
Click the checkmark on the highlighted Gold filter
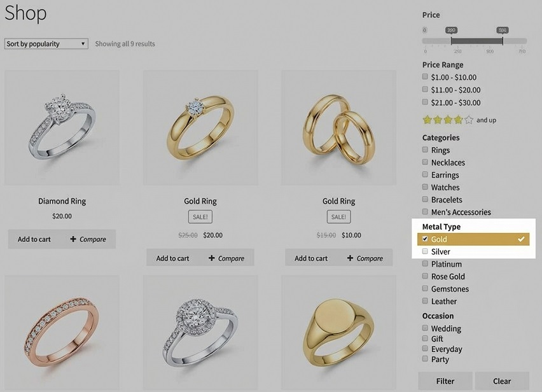point(522,239)
